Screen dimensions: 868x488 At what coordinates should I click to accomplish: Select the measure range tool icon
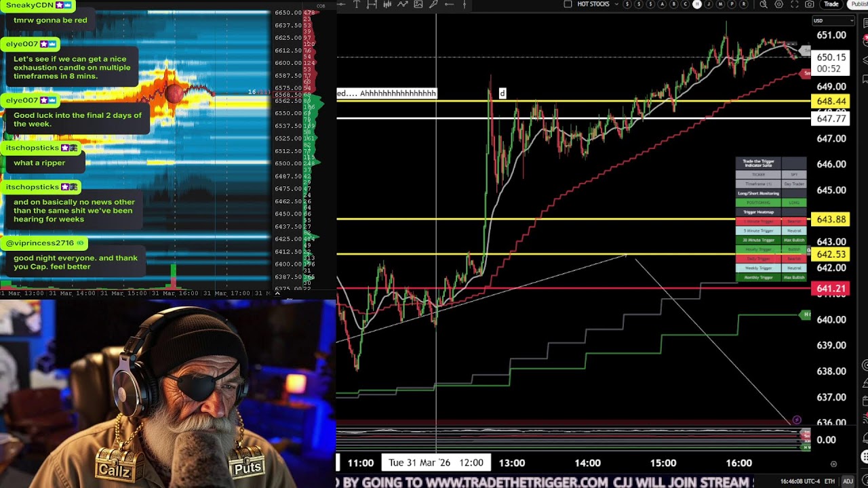pos(372,4)
